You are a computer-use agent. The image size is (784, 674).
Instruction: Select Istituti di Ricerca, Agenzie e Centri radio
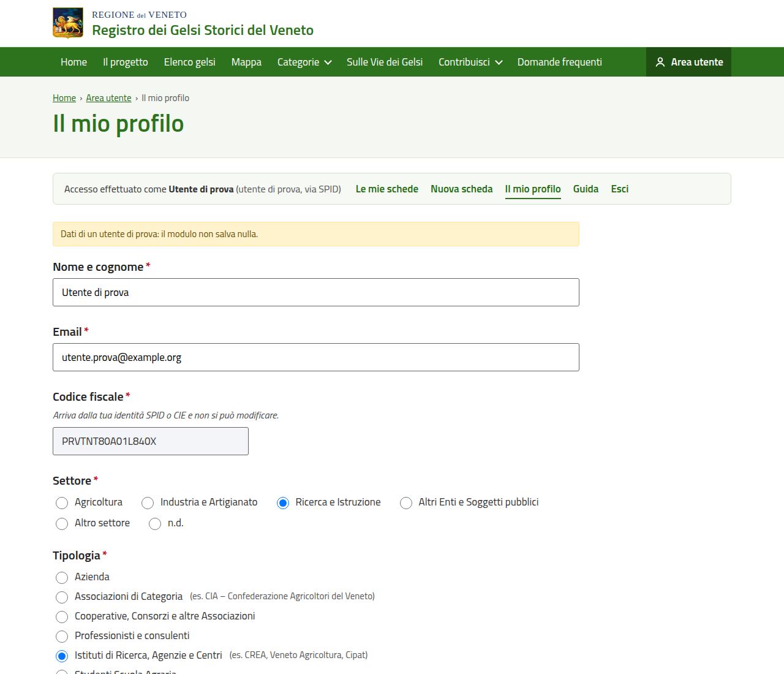click(62, 656)
